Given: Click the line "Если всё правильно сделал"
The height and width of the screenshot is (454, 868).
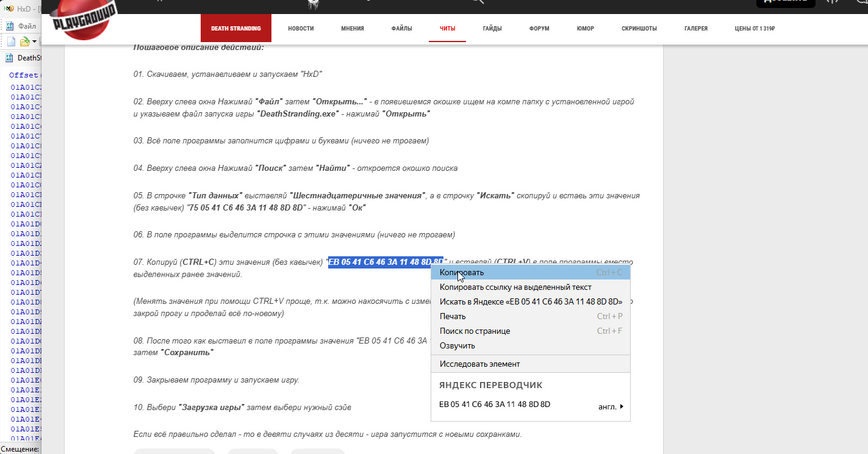Looking at the screenshot, I should click(x=328, y=434).
